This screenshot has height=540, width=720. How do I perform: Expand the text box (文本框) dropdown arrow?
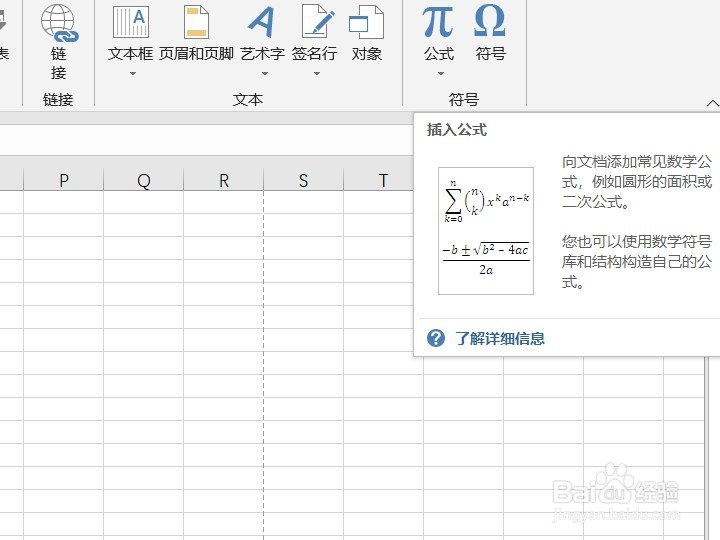coord(133,73)
